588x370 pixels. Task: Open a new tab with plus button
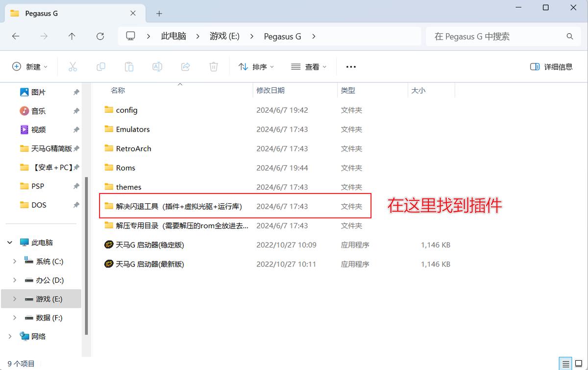pos(158,13)
